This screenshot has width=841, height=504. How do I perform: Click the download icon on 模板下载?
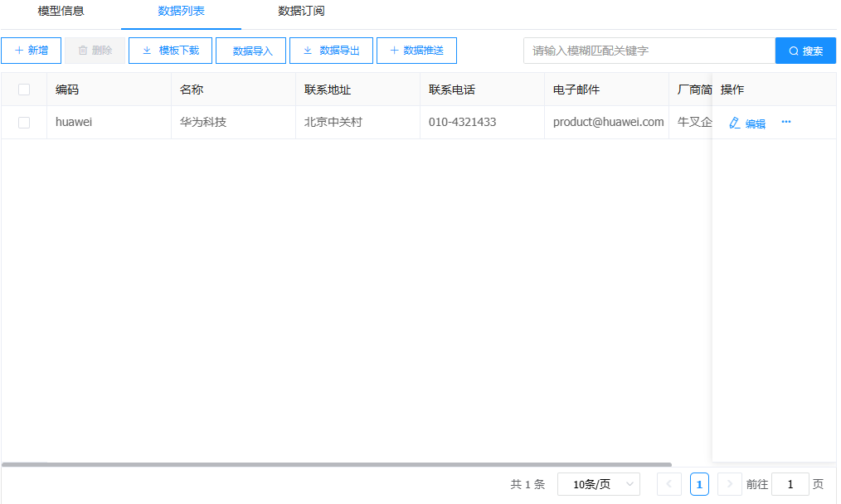pyautogui.click(x=147, y=51)
